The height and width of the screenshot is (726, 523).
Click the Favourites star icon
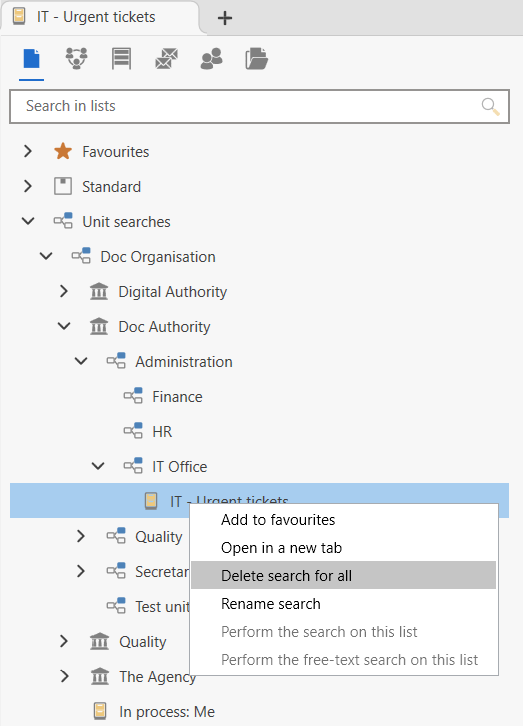63,151
